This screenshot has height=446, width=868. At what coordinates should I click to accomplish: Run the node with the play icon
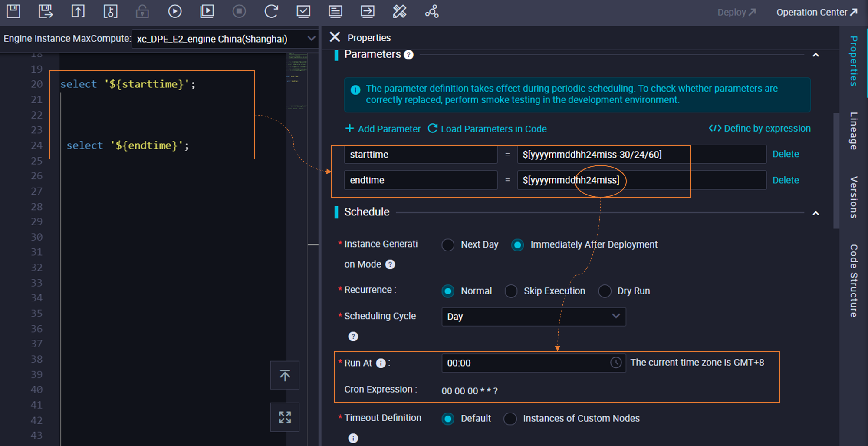point(174,11)
